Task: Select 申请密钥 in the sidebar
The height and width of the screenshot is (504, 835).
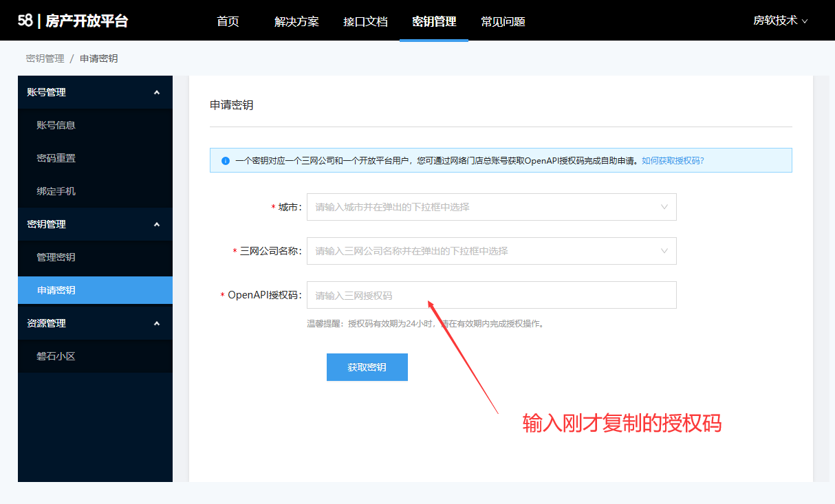Action: (x=95, y=290)
